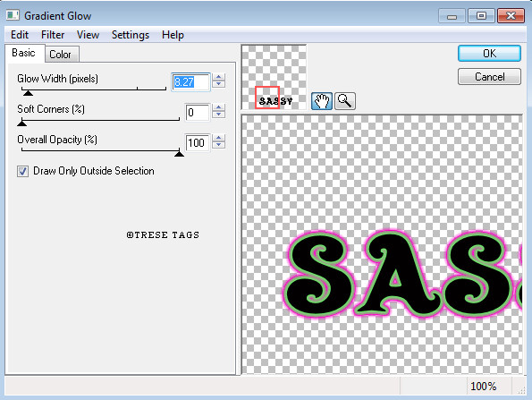Screen dimensions: 532x400
Task: Decrease Glow Width with down arrow
Action: tap(219, 84)
